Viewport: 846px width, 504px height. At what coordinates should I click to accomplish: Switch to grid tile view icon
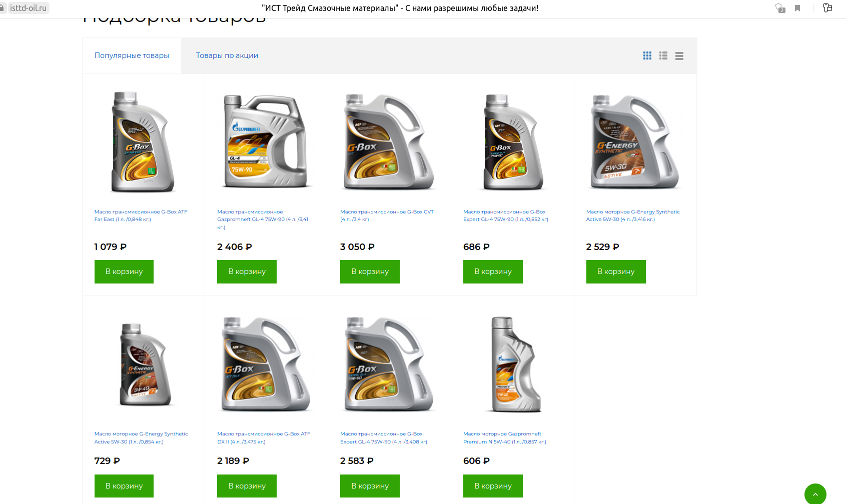tap(647, 55)
